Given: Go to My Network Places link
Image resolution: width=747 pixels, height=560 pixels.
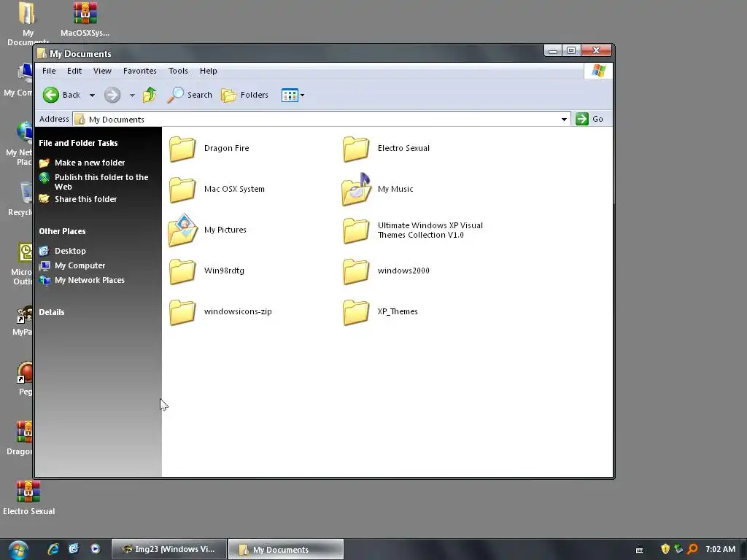Looking at the screenshot, I should point(90,281).
